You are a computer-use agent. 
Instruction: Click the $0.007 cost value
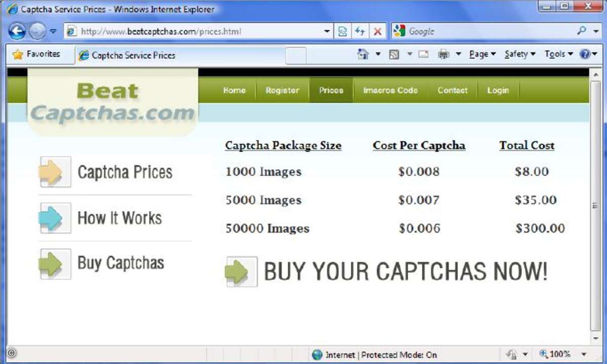[419, 200]
